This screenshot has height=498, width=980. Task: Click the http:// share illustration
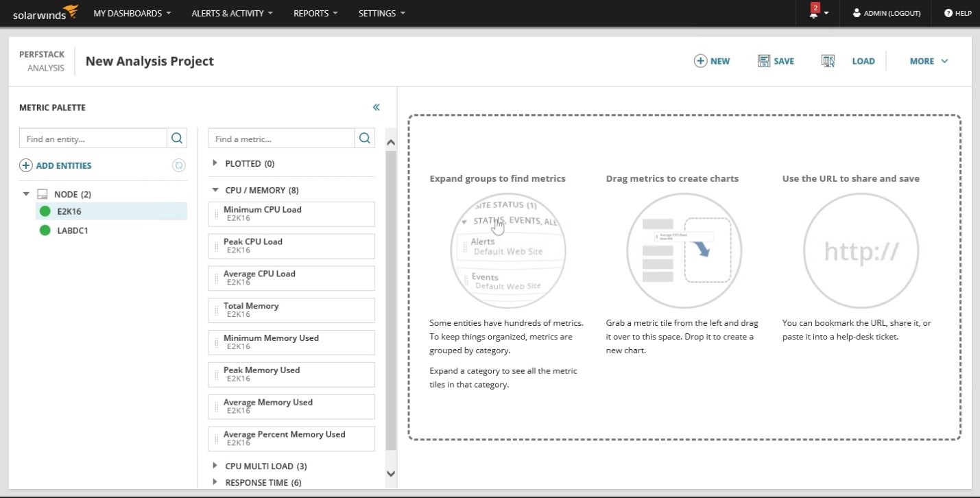click(861, 251)
